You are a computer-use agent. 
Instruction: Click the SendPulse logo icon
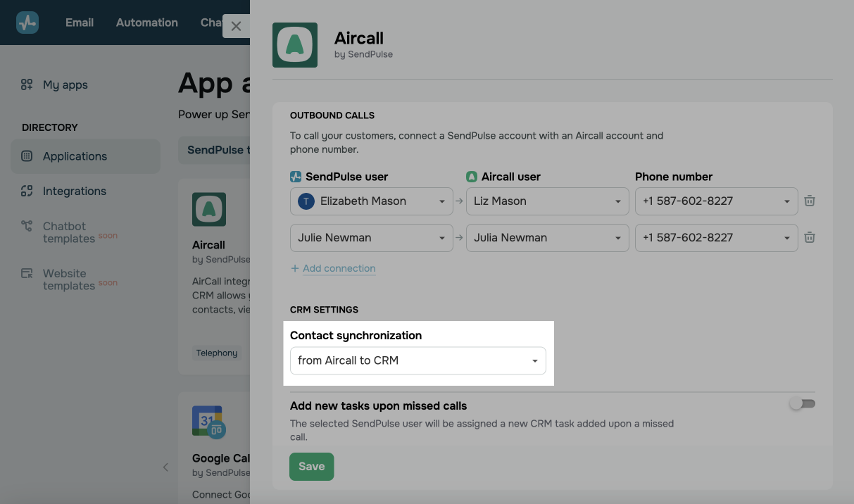tap(27, 23)
